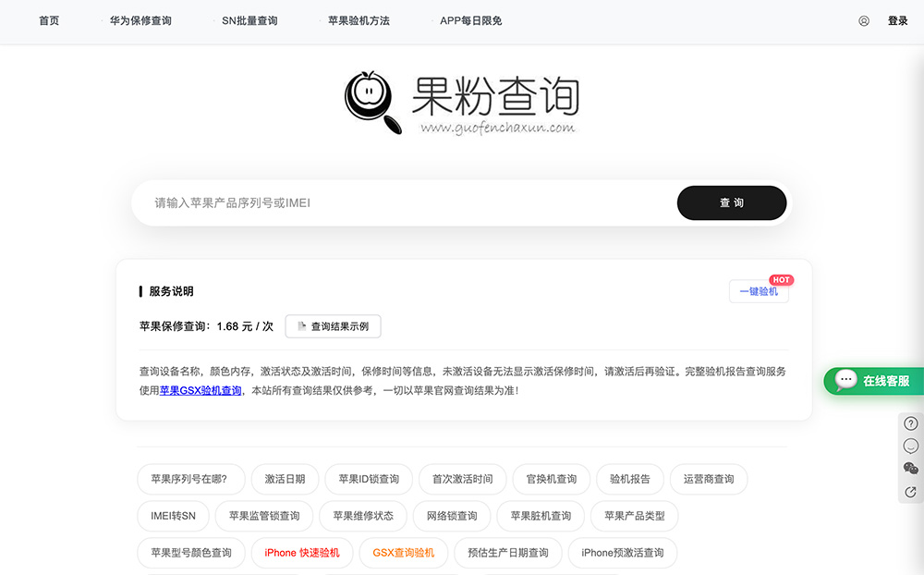Select the 网络锁查询 tag
This screenshot has height=575, width=924.
click(x=452, y=516)
